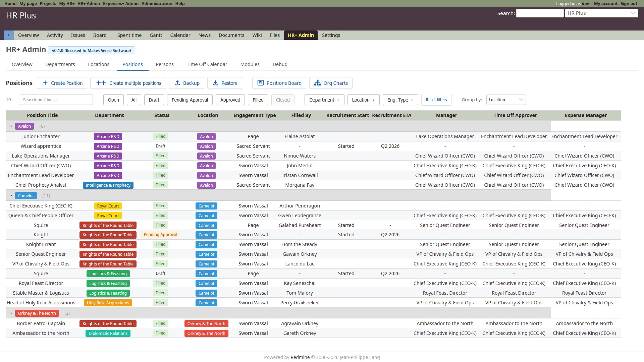
Task: Click the double-plus Create multiple positions icon
Action: point(101,83)
